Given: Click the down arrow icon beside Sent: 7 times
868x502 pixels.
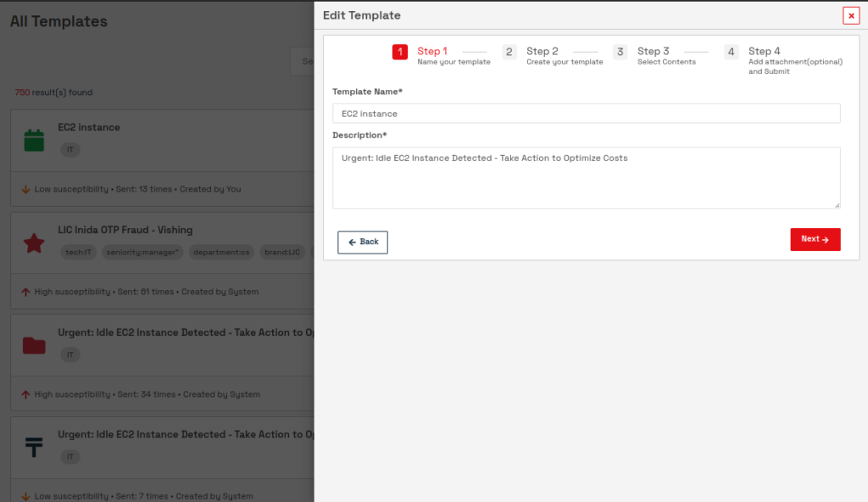Looking at the screenshot, I should click(25, 496).
